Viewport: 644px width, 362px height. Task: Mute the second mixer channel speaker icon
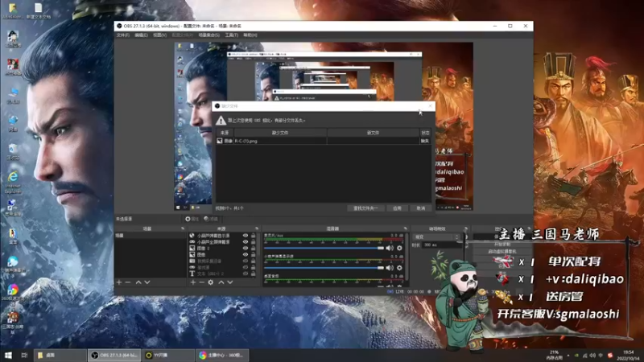click(x=390, y=268)
